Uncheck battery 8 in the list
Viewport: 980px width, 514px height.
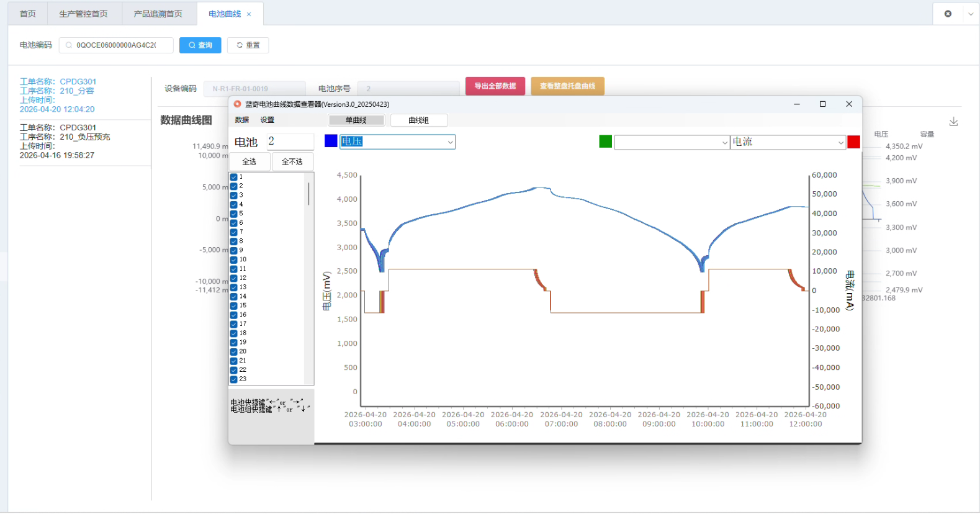pos(234,241)
